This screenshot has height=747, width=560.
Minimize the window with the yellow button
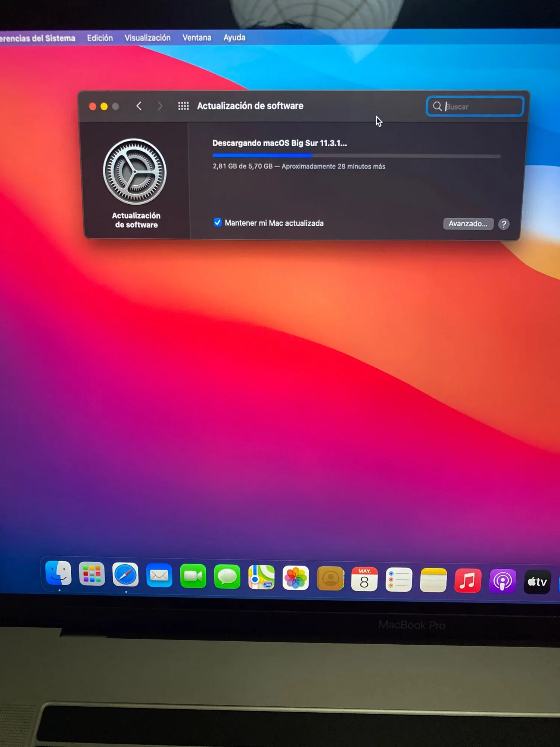(x=104, y=106)
